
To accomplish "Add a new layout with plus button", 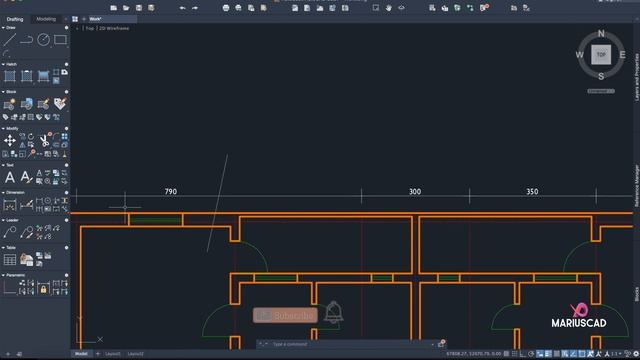I will pyautogui.click(x=98, y=354).
